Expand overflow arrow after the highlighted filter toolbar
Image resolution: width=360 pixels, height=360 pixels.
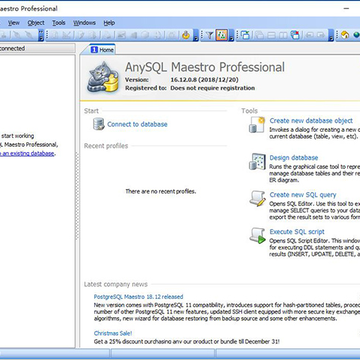[231, 35]
